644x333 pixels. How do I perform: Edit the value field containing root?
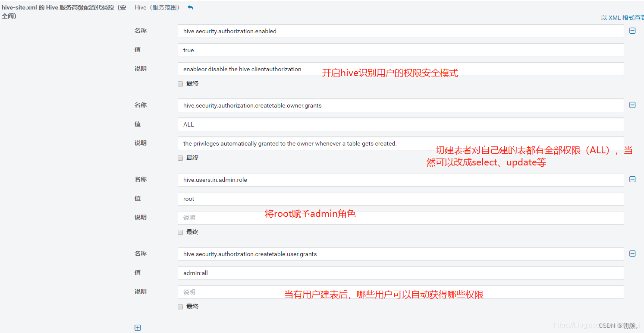401,199
